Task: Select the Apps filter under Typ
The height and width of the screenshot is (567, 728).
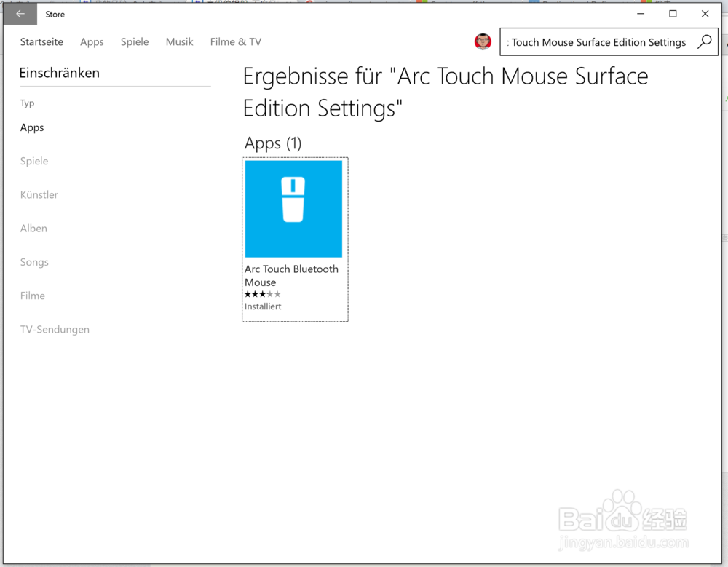Action: click(32, 127)
